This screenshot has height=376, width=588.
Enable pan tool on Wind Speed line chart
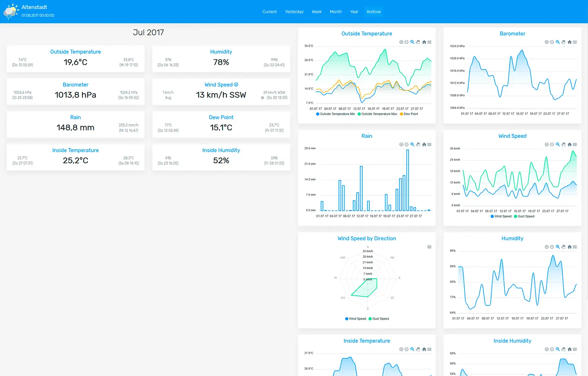click(563, 145)
